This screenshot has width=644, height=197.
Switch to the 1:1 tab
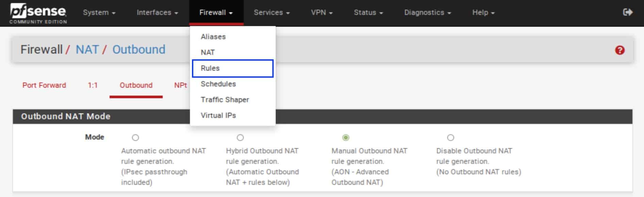pyautogui.click(x=93, y=85)
